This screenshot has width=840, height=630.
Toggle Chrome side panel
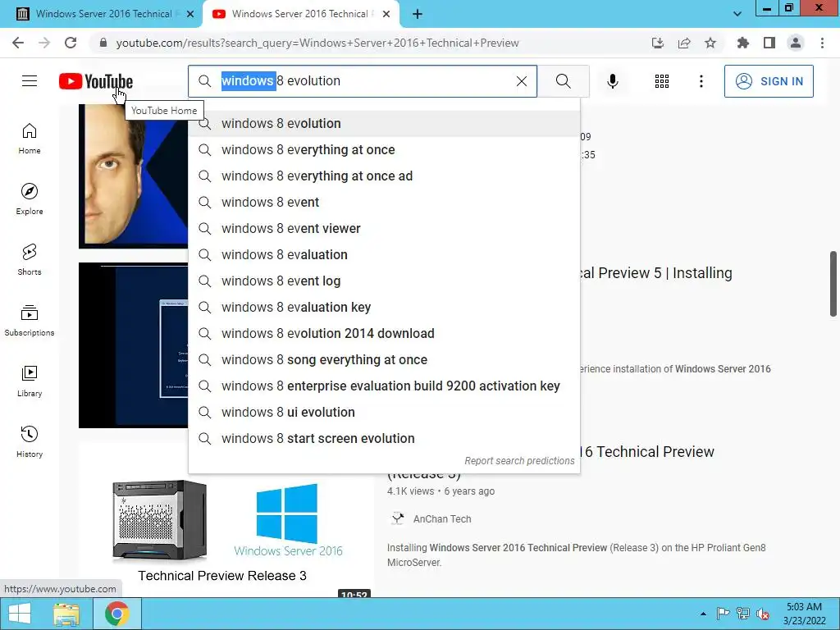[x=769, y=43]
